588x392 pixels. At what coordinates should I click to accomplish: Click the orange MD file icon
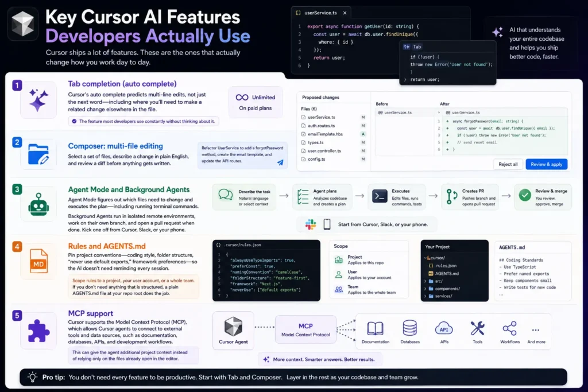[38, 261]
